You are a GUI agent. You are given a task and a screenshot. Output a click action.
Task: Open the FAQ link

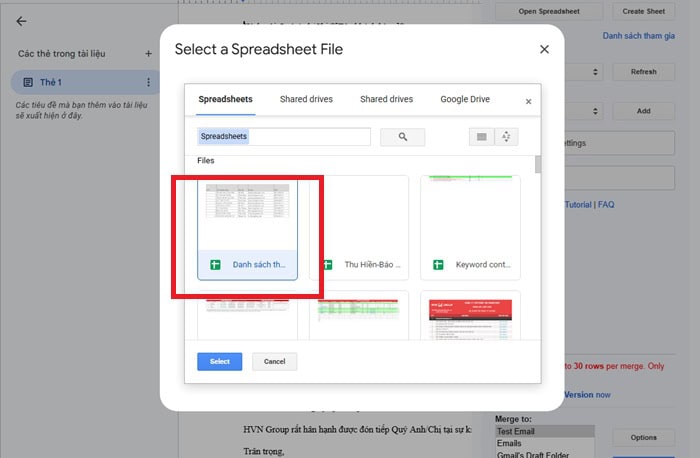(606, 204)
